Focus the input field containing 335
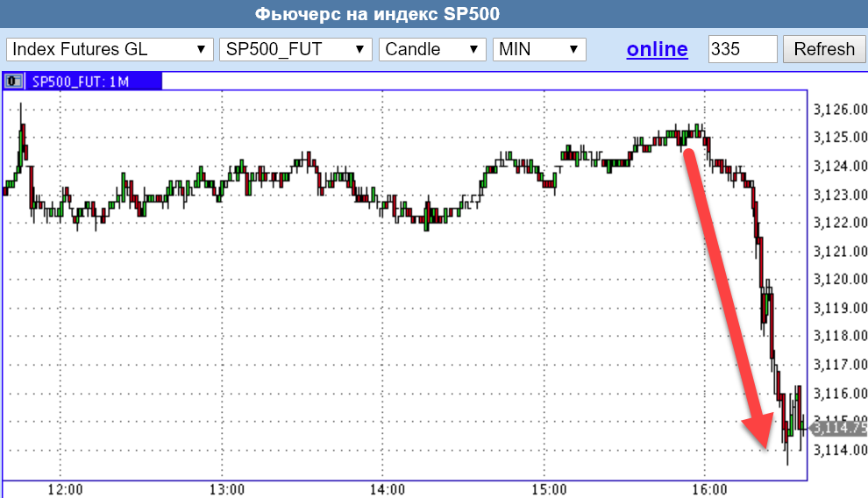This screenshot has height=498, width=868. [742, 49]
